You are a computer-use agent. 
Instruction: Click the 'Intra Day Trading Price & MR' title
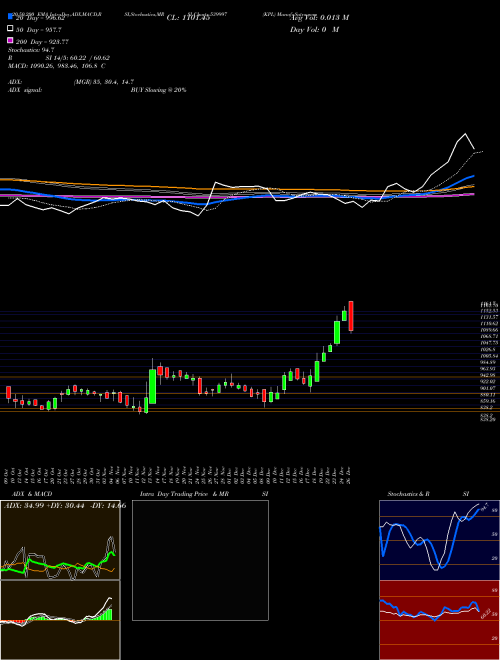[x=184, y=494]
